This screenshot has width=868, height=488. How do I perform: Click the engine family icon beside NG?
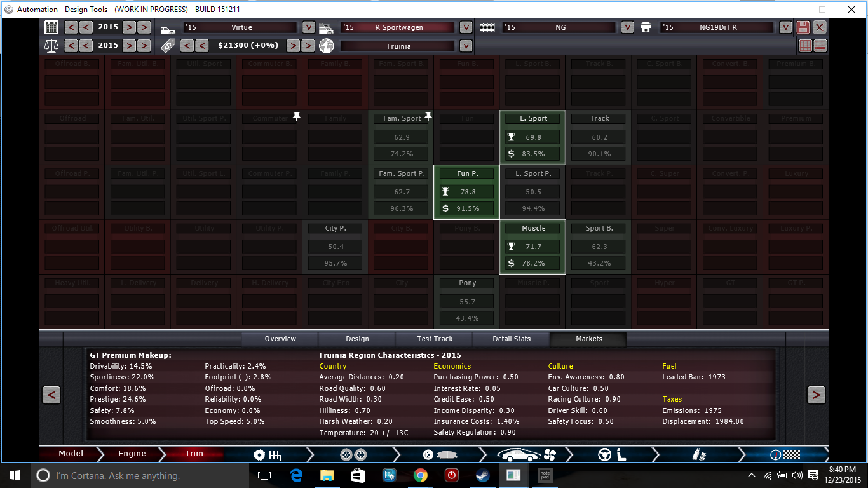pyautogui.click(x=487, y=28)
